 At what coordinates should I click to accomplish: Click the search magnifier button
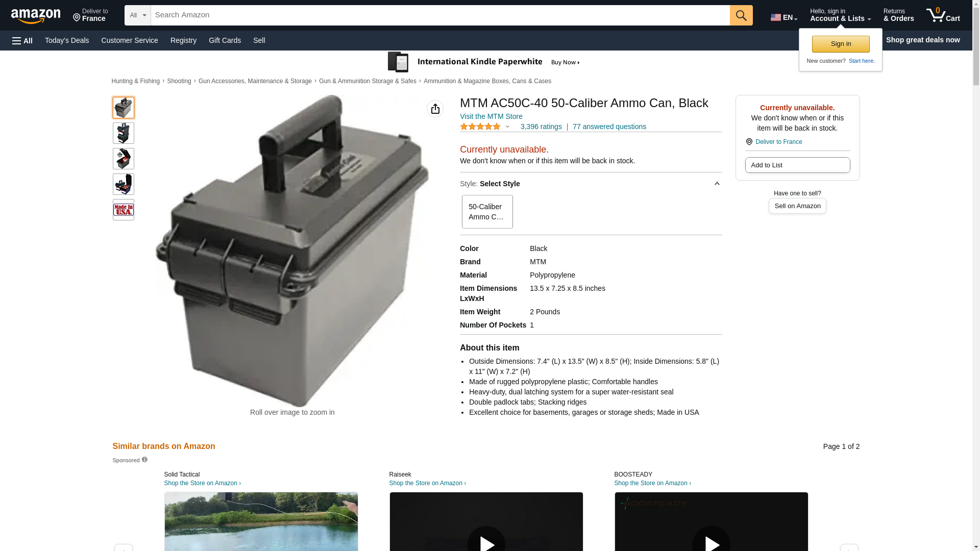[x=741, y=15]
